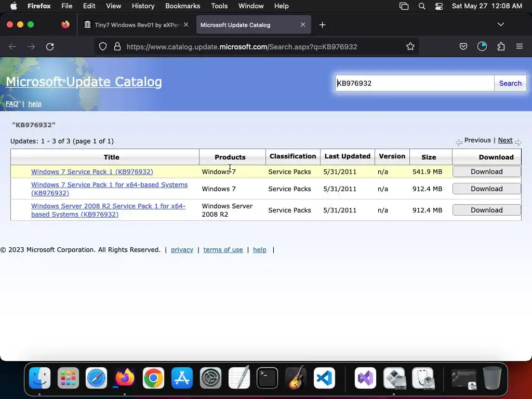The width and height of the screenshot is (532, 399).
Task: Open the Firefox hamburger menu
Action: pos(520,46)
